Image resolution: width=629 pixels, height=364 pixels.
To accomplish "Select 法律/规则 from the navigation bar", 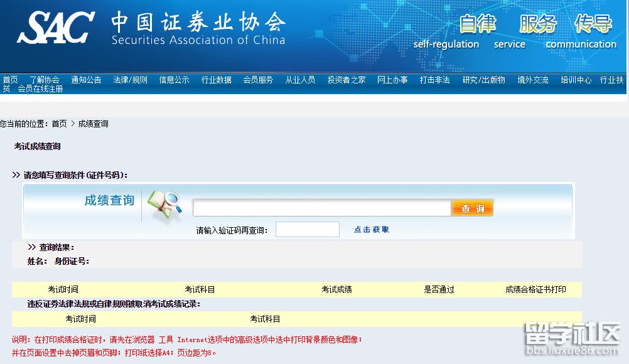I will point(130,80).
